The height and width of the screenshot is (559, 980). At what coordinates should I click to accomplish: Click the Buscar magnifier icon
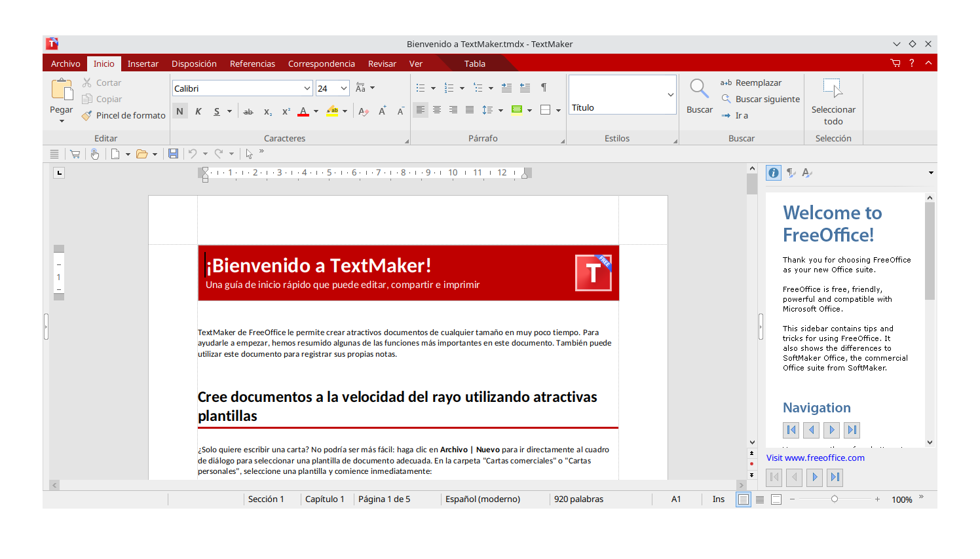699,88
